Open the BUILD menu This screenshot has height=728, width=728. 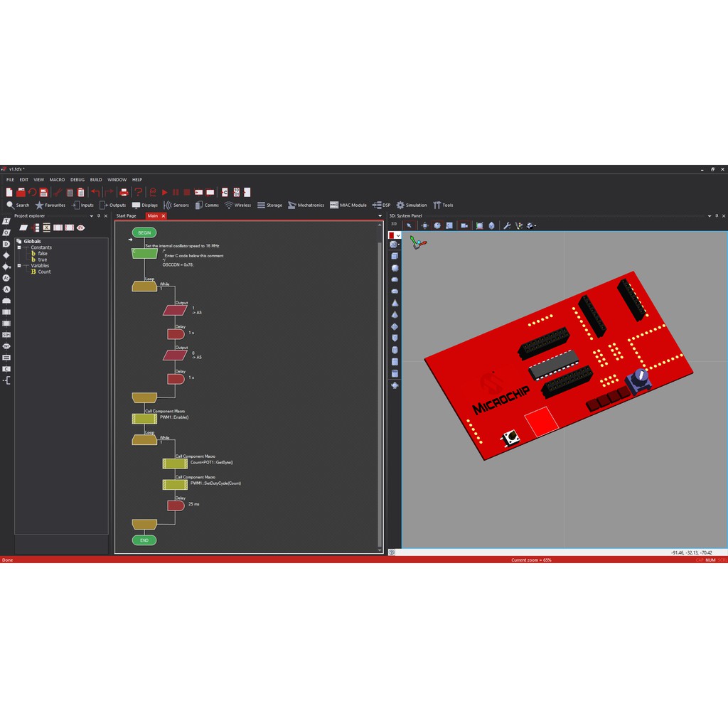(x=96, y=180)
